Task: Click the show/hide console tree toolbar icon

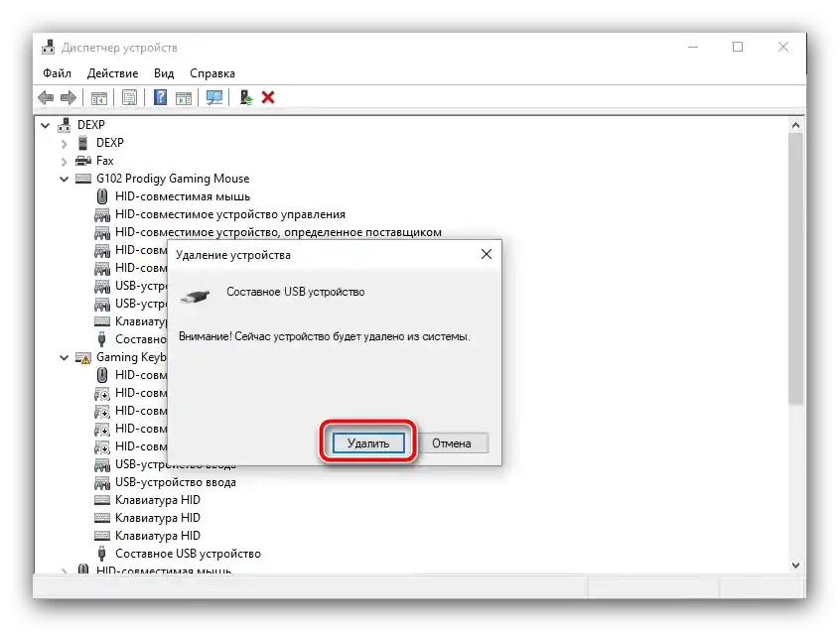Action: (99, 97)
